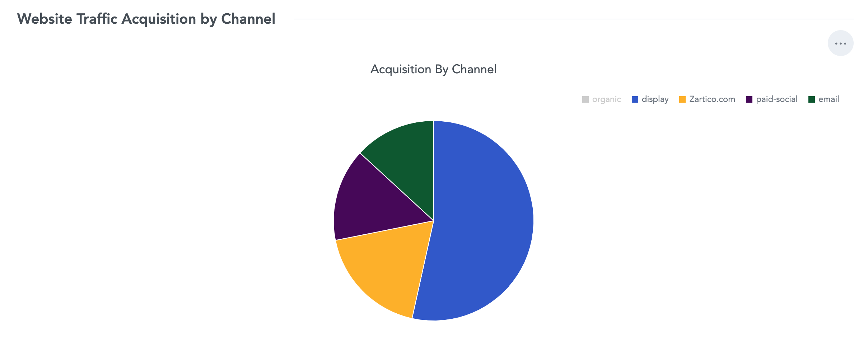Hide the display series via legend label
The height and width of the screenshot is (346, 868).
(x=655, y=99)
